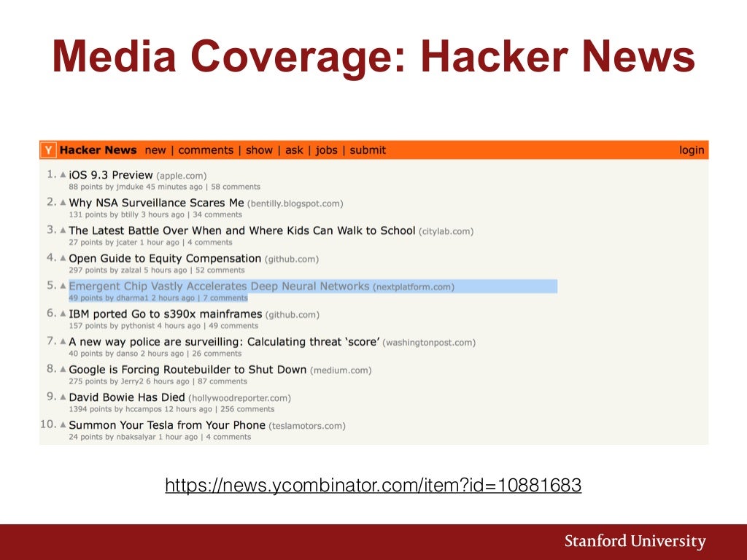Click the 12 hours ago timestamp
The image size is (747, 560).
pyautogui.click(x=188, y=409)
